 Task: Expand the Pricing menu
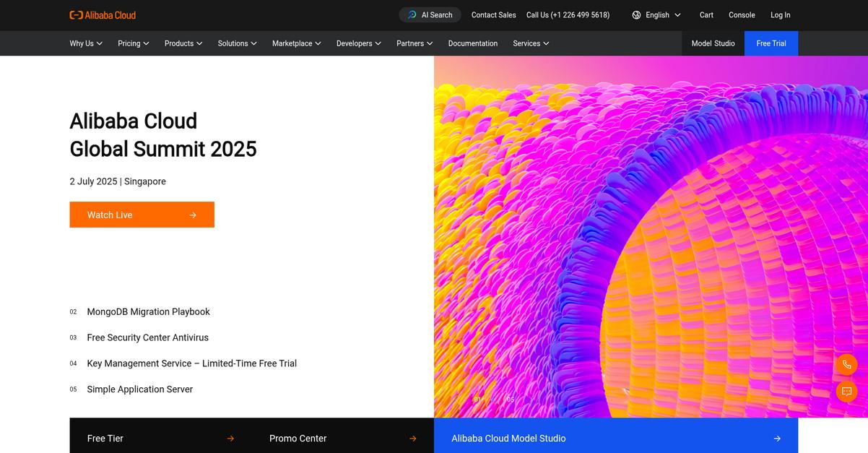pos(134,43)
